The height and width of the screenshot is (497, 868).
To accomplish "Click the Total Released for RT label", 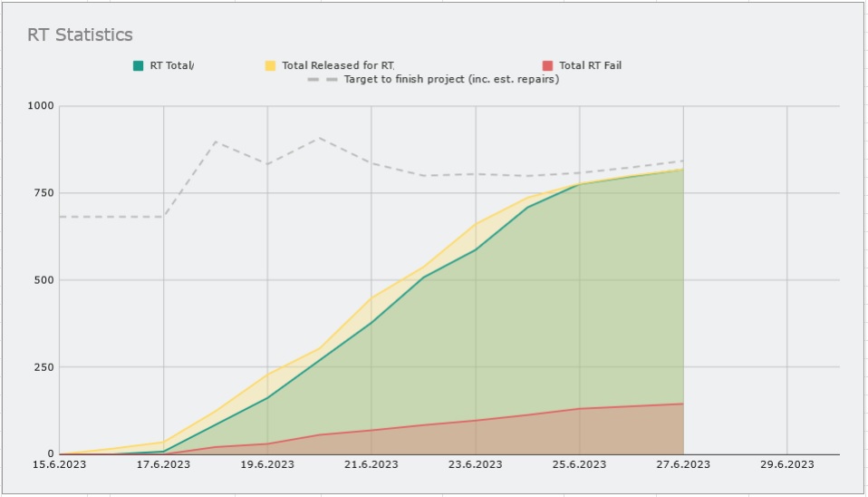I will click(x=337, y=65).
